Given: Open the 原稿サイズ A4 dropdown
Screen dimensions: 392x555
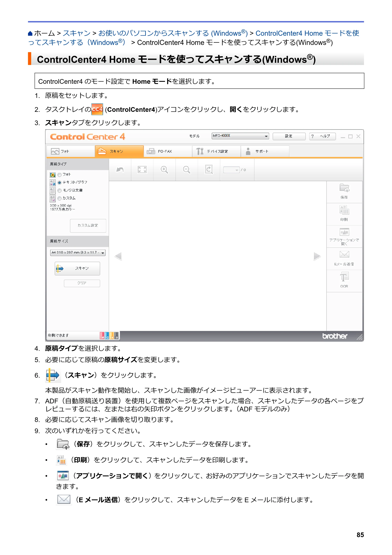Looking at the screenshot, I should pyautogui.click(x=78, y=253).
